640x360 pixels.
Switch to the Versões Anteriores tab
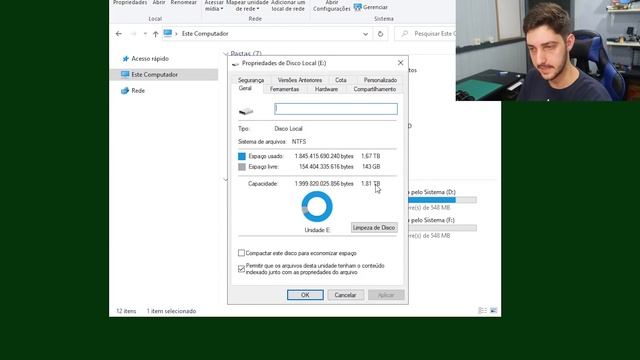300,80
